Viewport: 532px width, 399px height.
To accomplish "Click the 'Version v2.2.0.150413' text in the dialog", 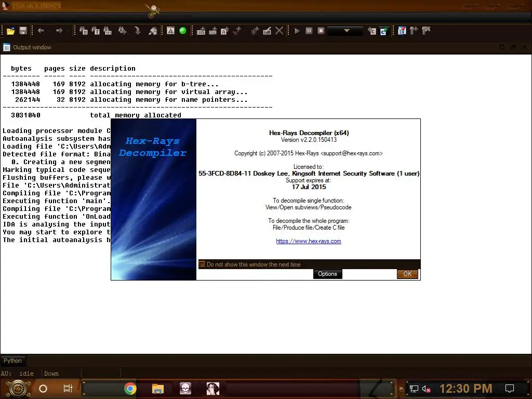I will pos(309,140).
